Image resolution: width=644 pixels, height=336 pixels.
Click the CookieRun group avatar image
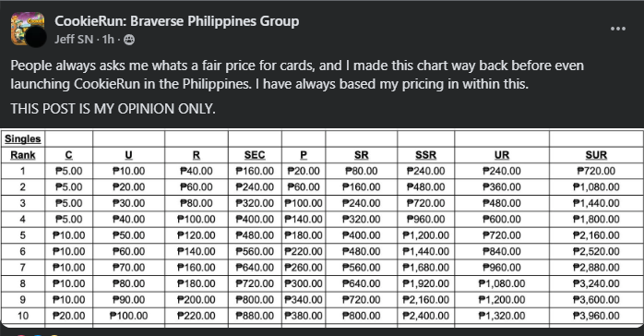click(x=28, y=29)
